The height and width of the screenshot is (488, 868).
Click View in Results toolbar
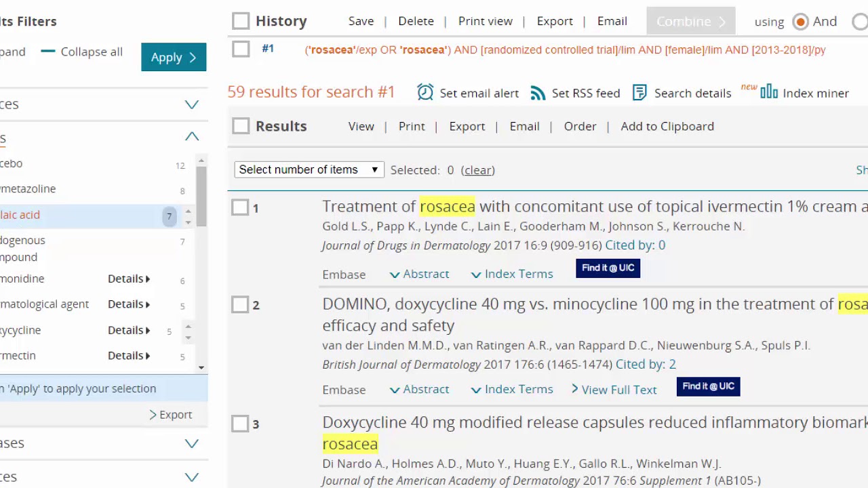point(361,126)
